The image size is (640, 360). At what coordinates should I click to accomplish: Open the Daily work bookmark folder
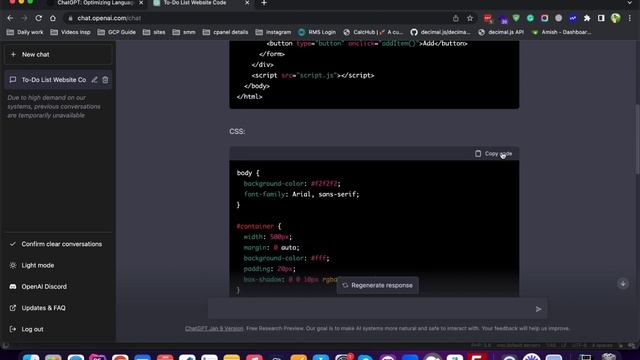[x=25, y=32]
